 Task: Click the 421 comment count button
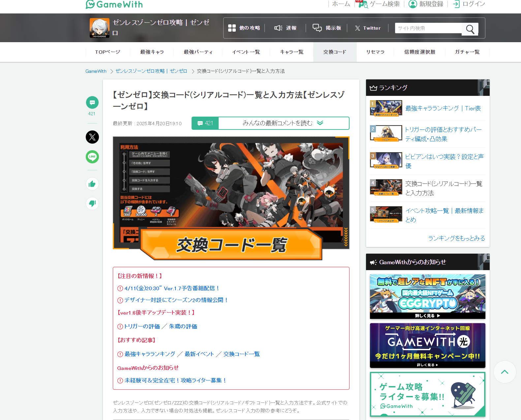[205, 123]
